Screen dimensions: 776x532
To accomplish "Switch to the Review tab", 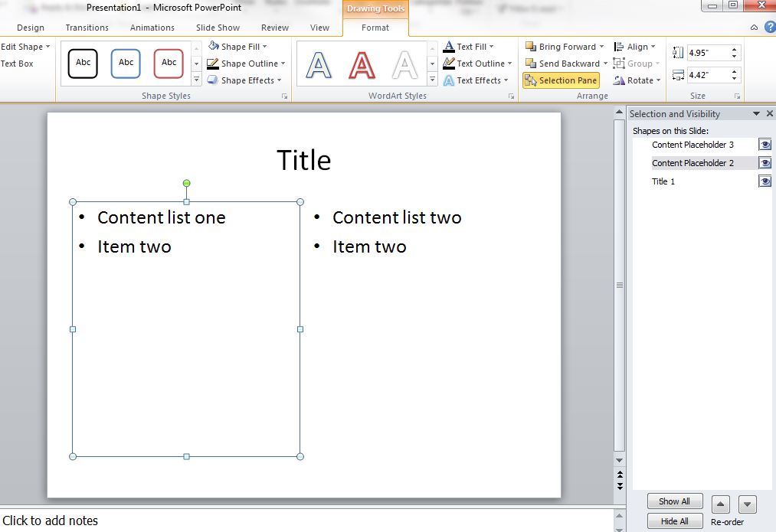I will click(274, 27).
